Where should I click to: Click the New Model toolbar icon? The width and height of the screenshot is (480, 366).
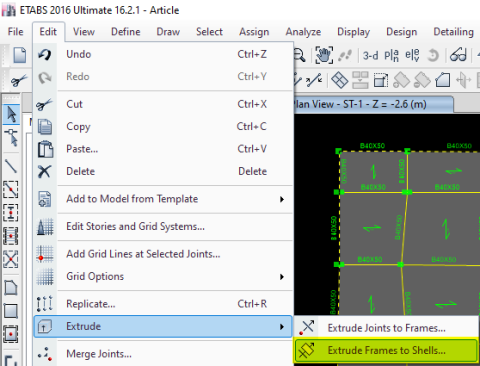click(x=20, y=55)
